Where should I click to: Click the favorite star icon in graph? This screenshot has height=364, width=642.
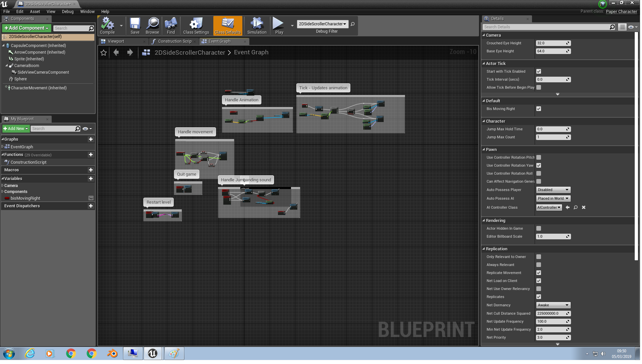click(x=104, y=53)
